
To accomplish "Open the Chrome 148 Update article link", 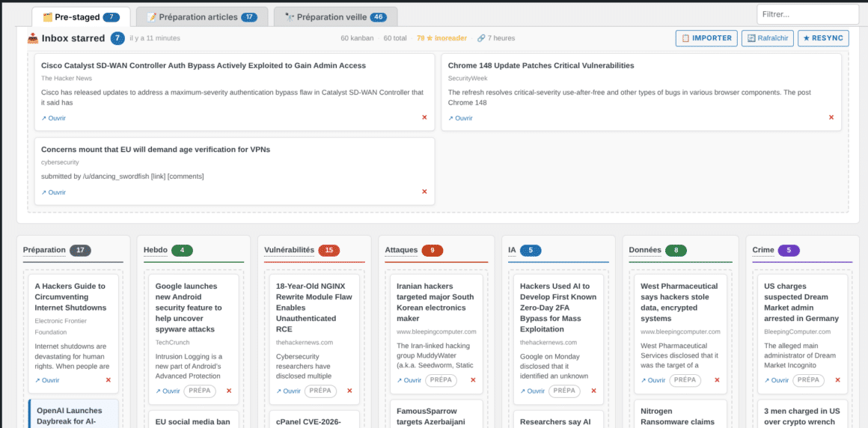I will point(461,118).
